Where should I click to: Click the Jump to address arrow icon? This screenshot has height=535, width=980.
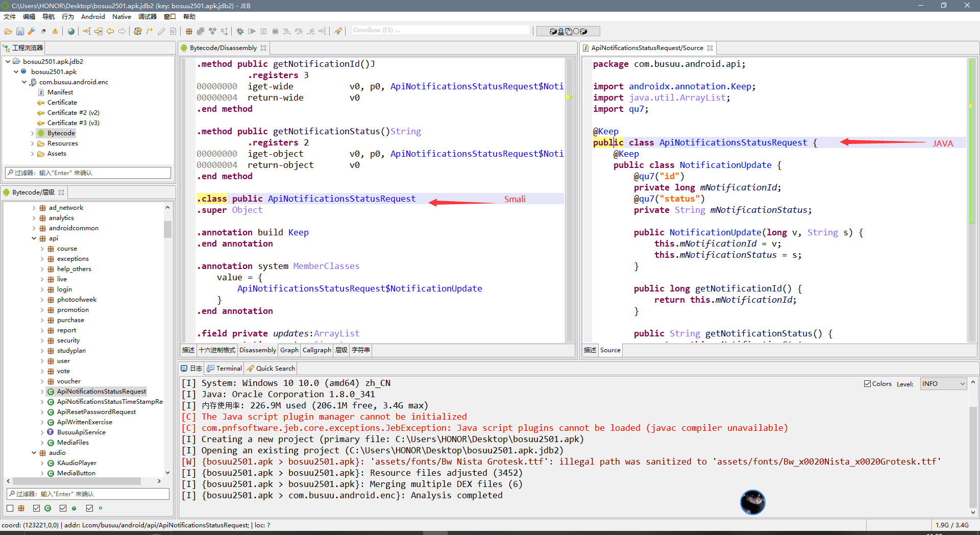point(87,32)
